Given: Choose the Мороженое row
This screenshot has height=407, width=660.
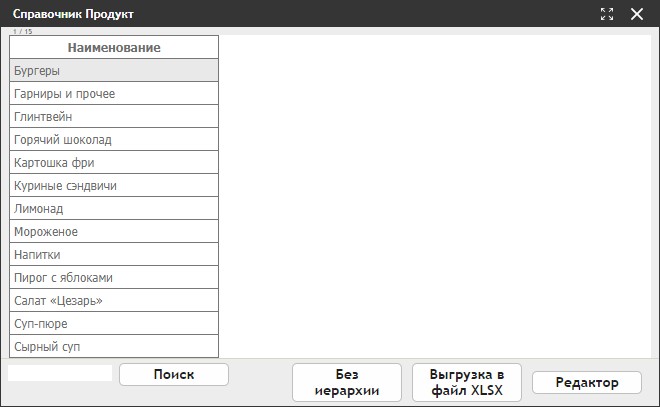Looking at the screenshot, I should tap(114, 231).
